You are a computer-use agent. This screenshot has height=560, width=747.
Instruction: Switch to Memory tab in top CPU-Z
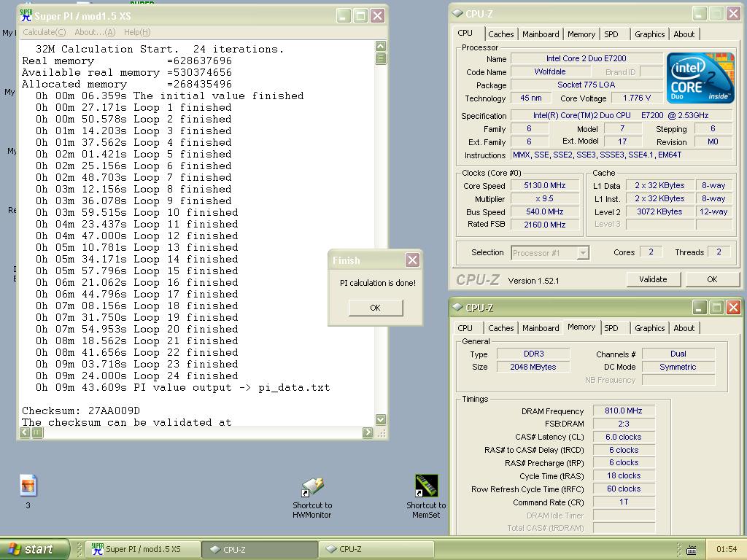click(x=581, y=34)
